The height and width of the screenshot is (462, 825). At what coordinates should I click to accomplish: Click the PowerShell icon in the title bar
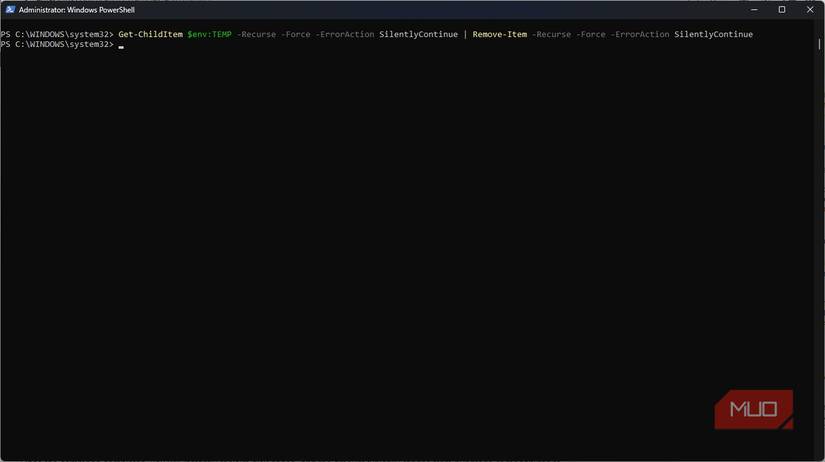click(x=10, y=9)
